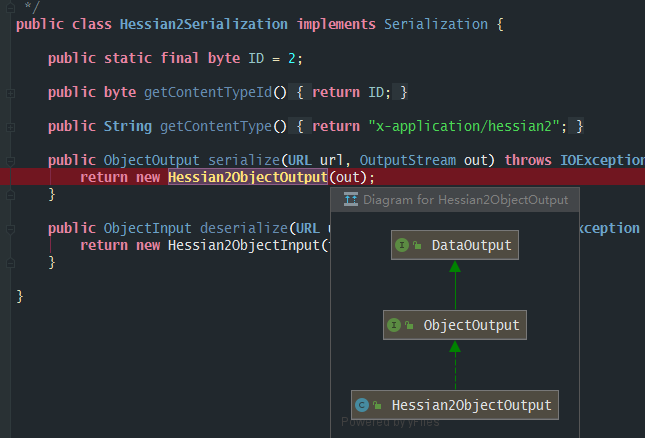Expand the folded getContentTypeId method

point(10,92)
